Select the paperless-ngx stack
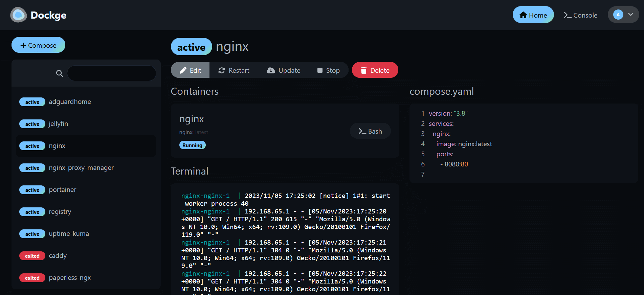The height and width of the screenshot is (295, 644). click(70, 278)
